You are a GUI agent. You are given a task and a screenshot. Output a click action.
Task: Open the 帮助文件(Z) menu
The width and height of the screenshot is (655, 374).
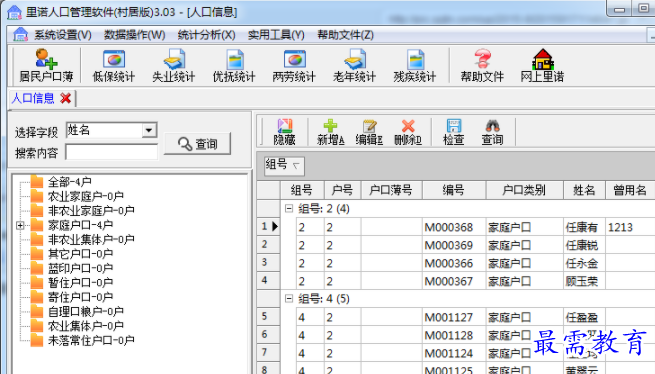coord(345,35)
